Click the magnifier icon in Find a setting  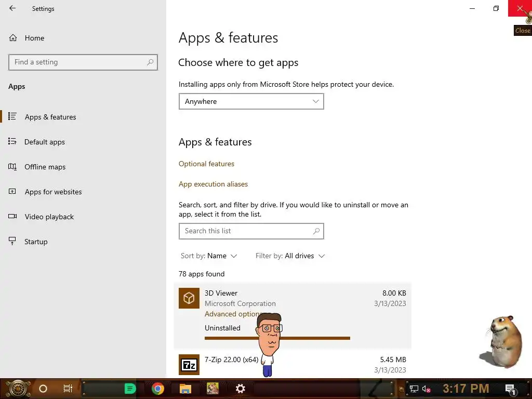150,62
